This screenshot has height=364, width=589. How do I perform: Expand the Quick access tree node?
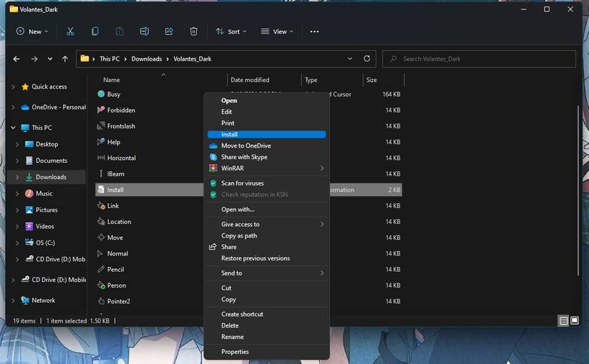(x=12, y=87)
